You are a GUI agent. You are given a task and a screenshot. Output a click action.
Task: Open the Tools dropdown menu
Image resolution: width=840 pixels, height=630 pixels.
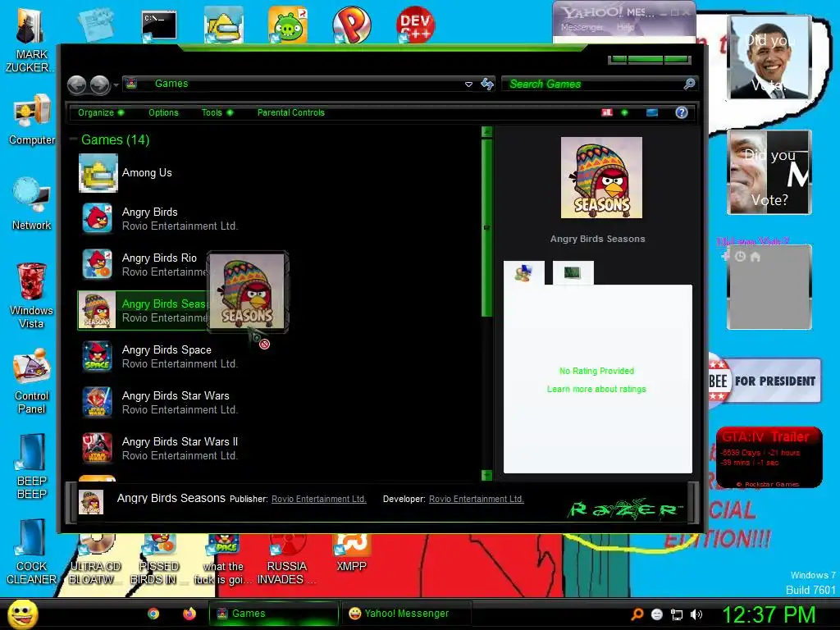pos(217,112)
